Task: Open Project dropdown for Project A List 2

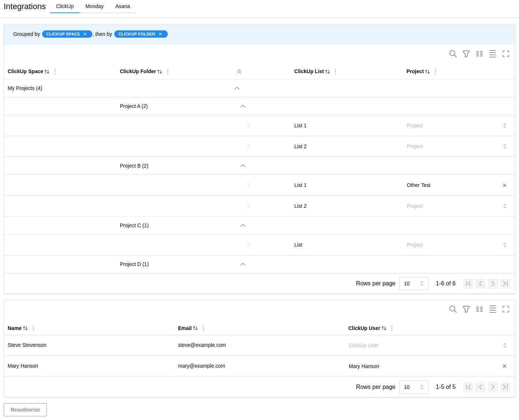Action: click(x=457, y=146)
